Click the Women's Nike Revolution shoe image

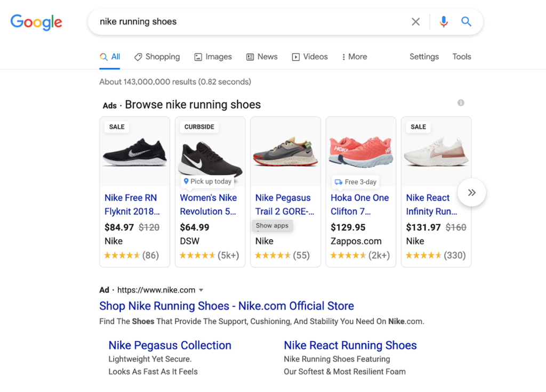tap(210, 158)
